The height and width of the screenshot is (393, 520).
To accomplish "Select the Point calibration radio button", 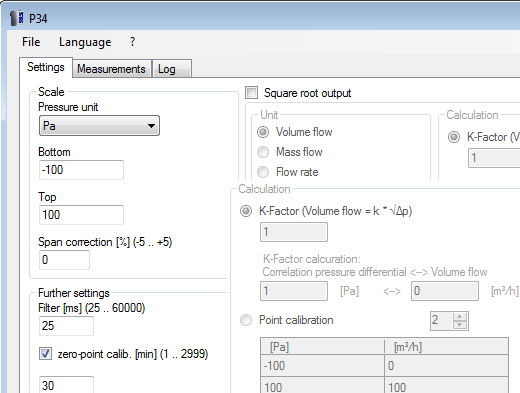I will point(246,320).
